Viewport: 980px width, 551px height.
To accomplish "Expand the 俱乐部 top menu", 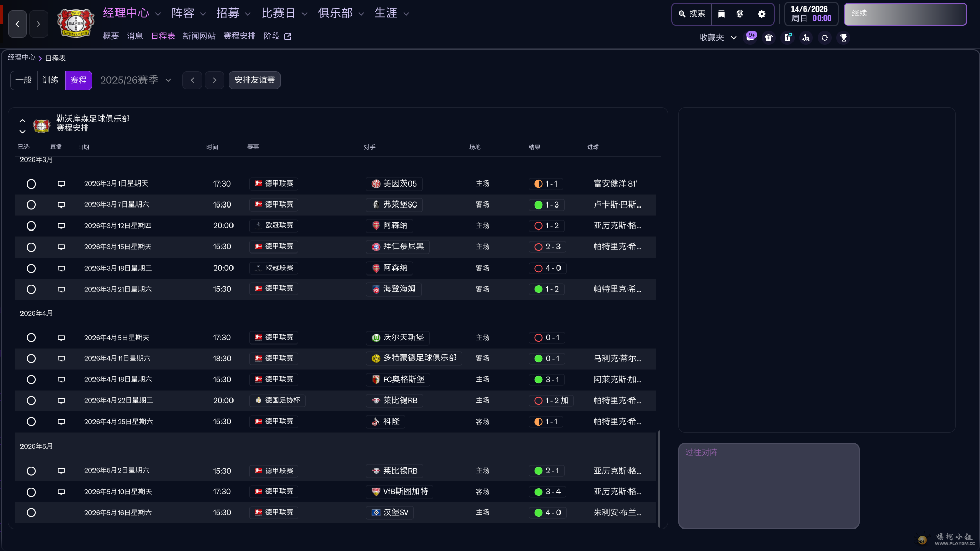I will (x=341, y=13).
